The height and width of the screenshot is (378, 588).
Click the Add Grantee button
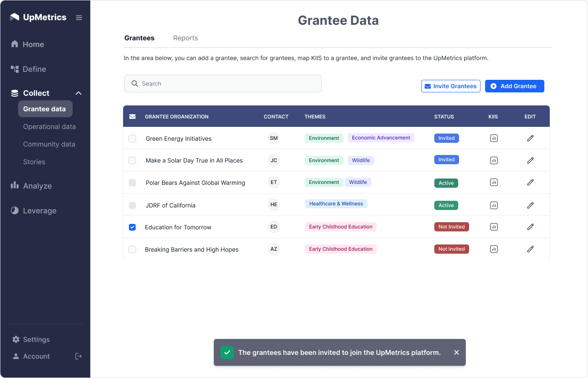pyautogui.click(x=514, y=86)
